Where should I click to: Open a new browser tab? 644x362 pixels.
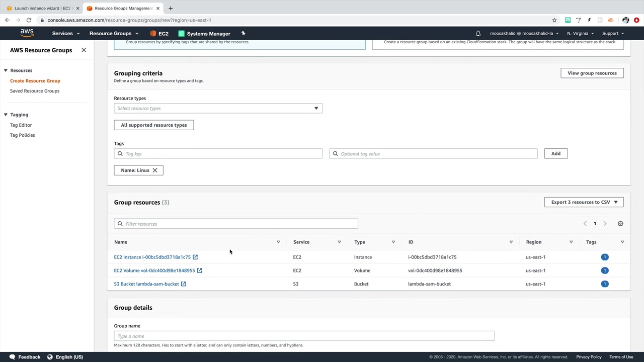coord(171,8)
